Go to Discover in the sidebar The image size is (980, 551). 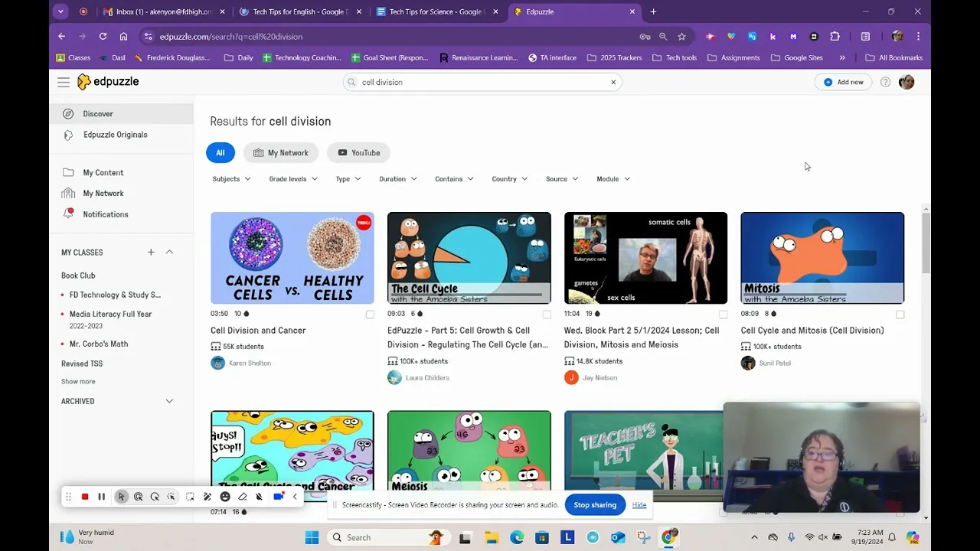tap(122, 114)
